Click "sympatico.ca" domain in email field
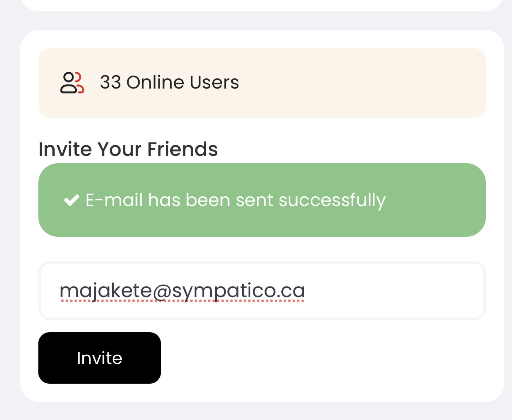512x420 pixels. pos(238,291)
